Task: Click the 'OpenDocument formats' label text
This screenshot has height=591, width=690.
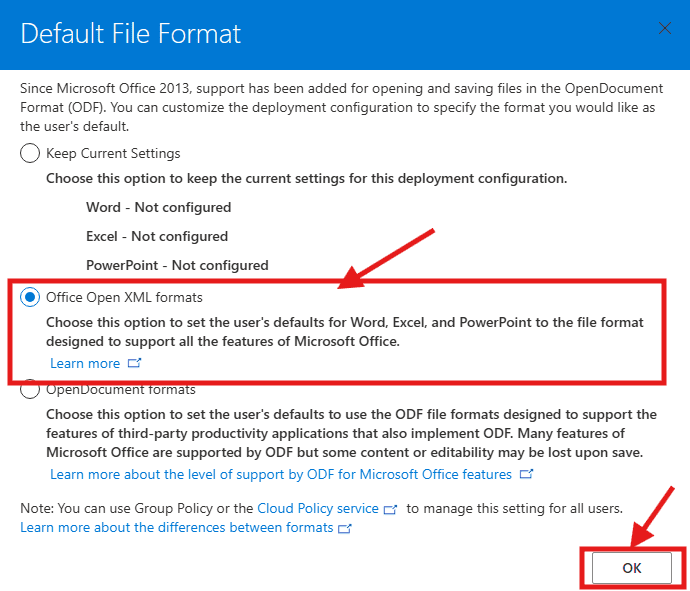Action: point(121,390)
